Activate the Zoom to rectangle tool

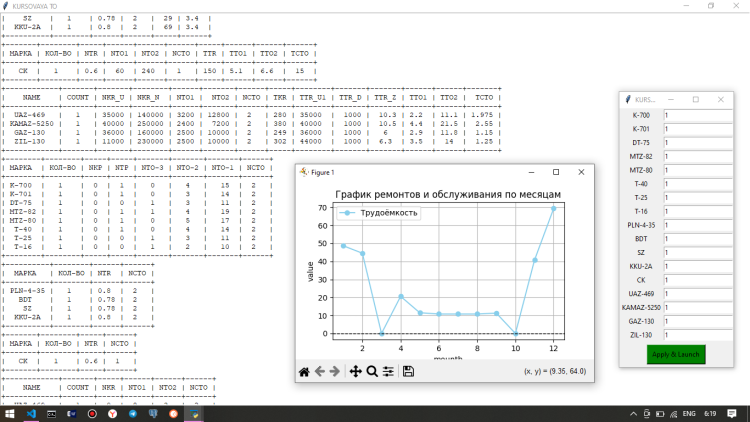(372, 371)
